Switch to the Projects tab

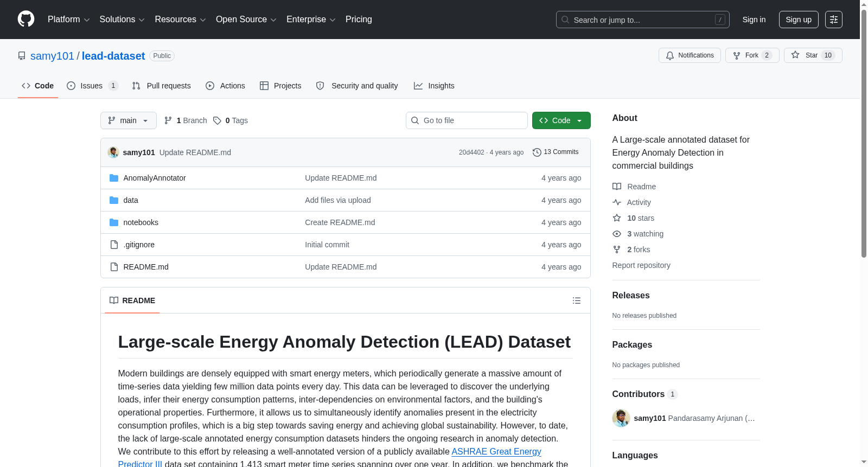280,86
